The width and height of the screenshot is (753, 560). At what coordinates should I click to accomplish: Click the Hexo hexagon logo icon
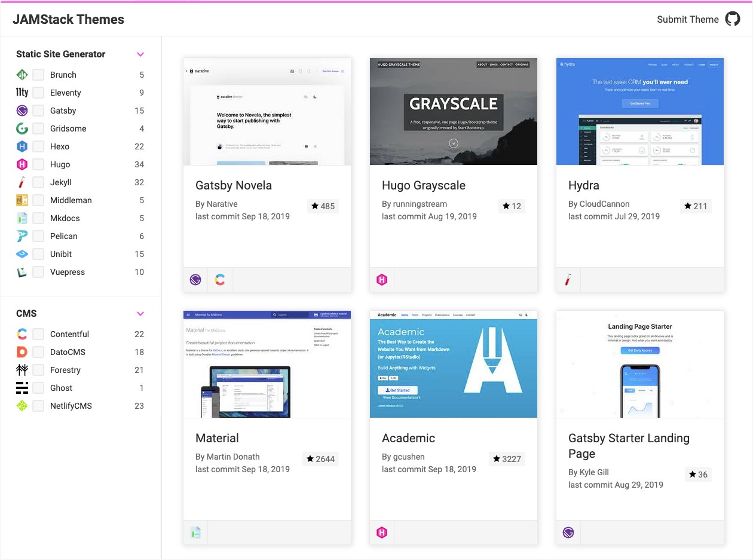pos(22,146)
